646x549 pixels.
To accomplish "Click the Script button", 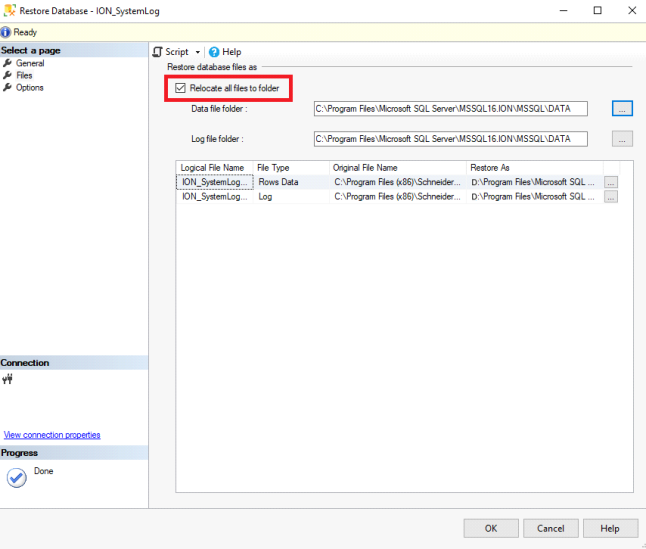I will 176,52.
